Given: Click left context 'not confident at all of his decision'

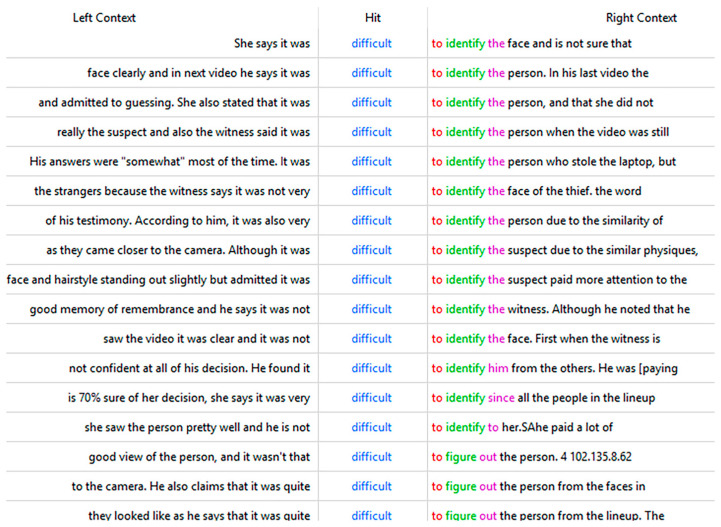Looking at the screenshot, I should pos(158,368).
